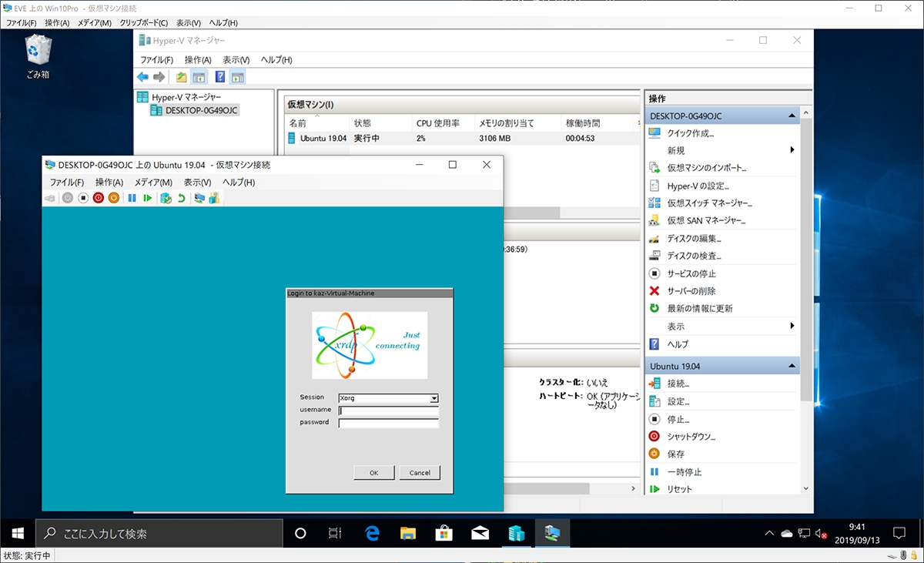This screenshot has width=924, height=563.
Task: Click OK in the xrdp login dialog
Action: [374, 472]
